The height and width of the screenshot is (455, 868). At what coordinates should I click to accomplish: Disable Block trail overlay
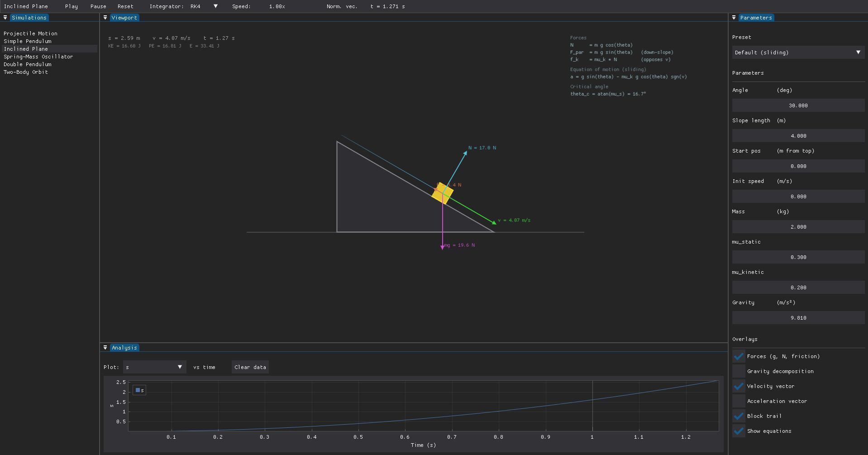click(x=739, y=416)
